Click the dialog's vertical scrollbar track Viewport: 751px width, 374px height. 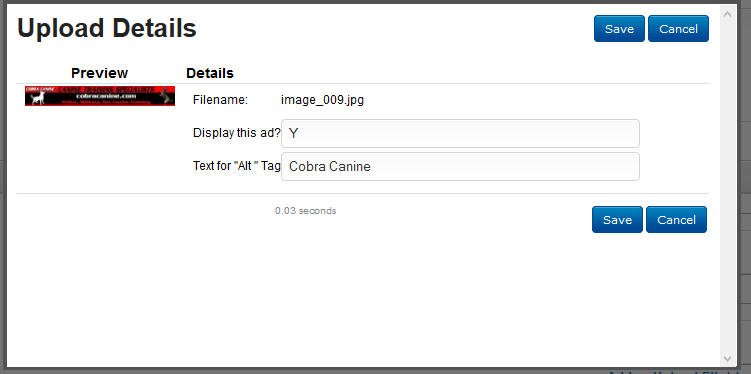coord(727,186)
